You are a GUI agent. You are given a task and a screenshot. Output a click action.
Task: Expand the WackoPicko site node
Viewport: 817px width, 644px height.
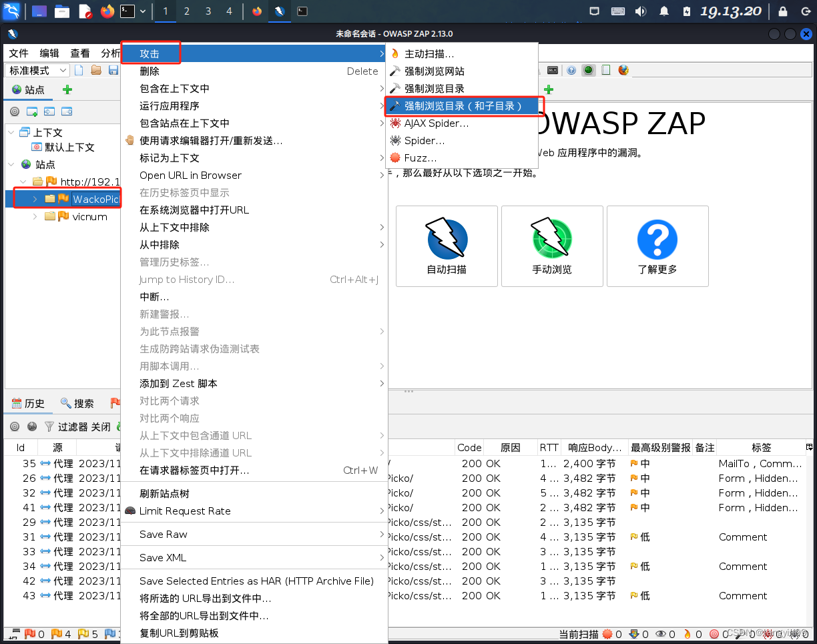point(35,199)
